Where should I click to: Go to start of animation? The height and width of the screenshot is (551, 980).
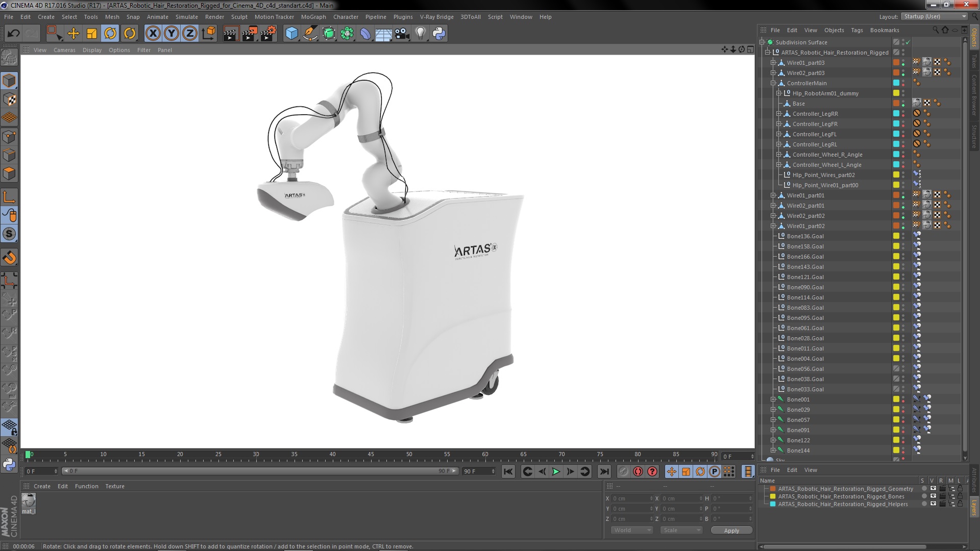tap(508, 472)
